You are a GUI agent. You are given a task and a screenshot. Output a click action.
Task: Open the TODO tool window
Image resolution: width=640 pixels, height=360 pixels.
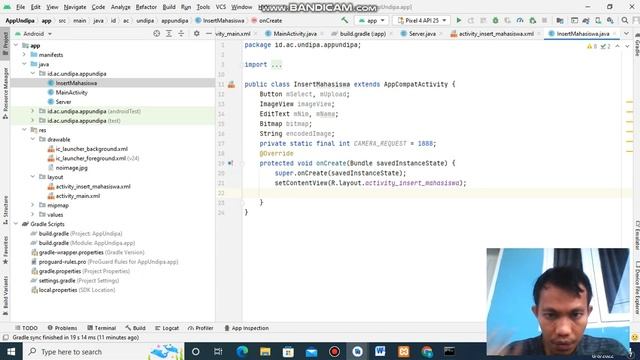tap(26, 328)
